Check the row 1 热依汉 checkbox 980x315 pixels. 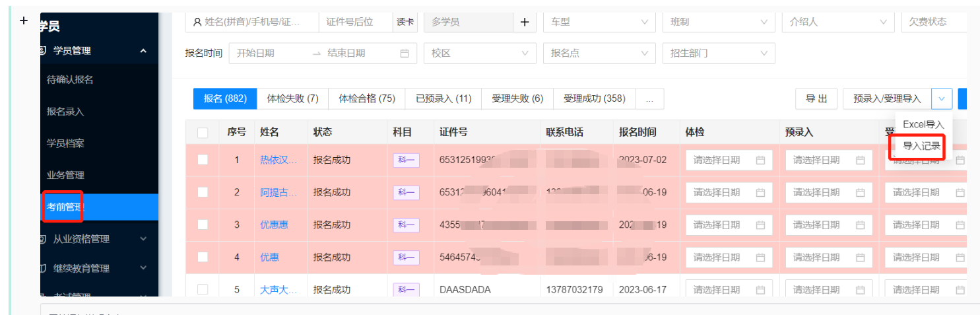pyautogui.click(x=203, y=160)
